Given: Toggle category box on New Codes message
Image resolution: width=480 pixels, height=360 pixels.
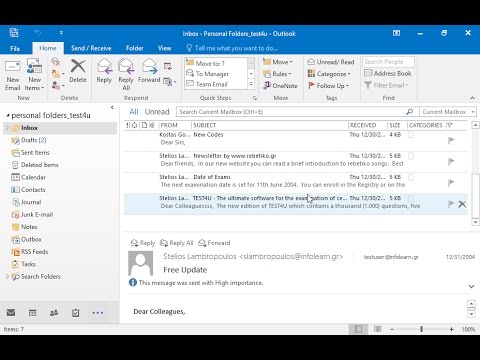Looking at the screenshot, I should pos(411,135).
